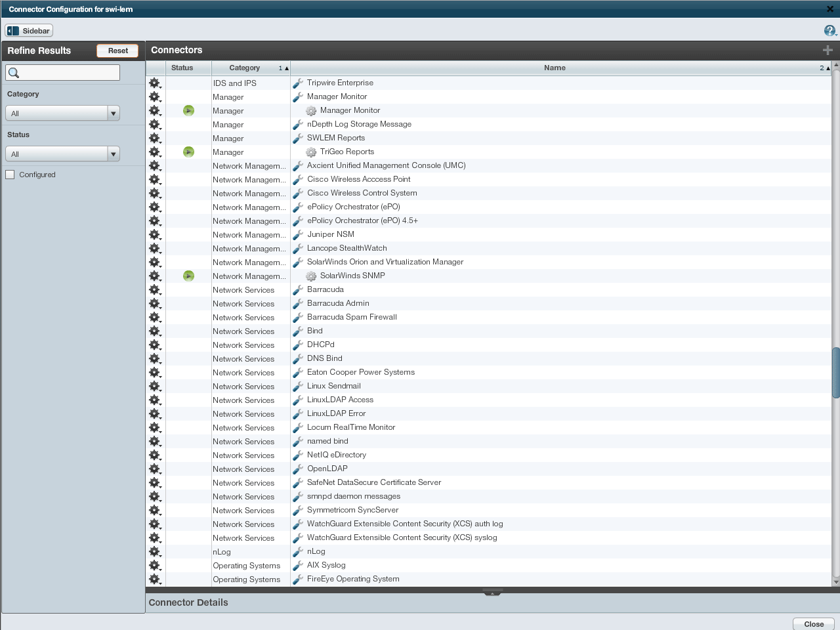Close the Connector Configuration window with X
Viewport: 840px width, 630px height.
829,9
